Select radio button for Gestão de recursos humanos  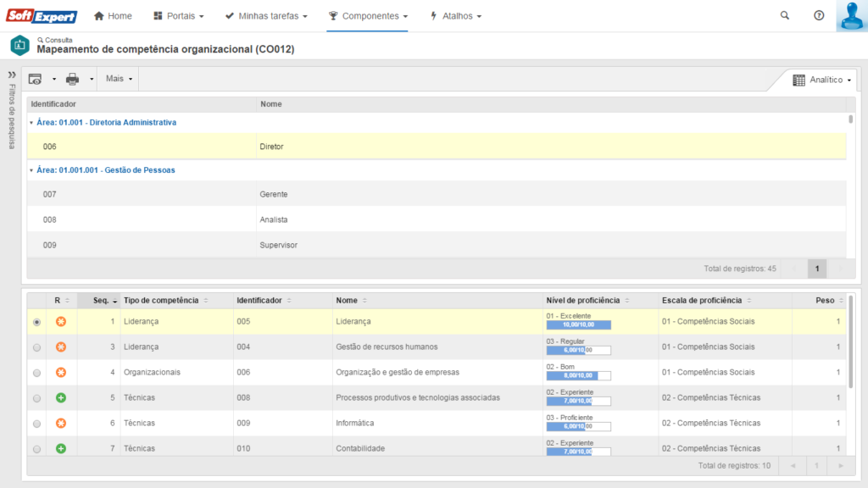(36, 347)
